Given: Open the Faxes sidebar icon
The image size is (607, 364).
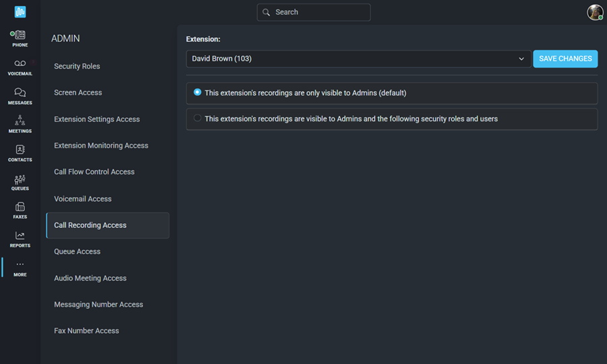Looking at the screenshot, I should point(20,207).
